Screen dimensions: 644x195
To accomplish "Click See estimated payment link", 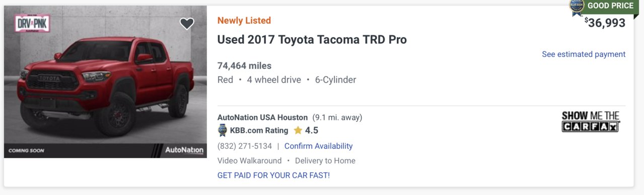I will coord(584,54).
